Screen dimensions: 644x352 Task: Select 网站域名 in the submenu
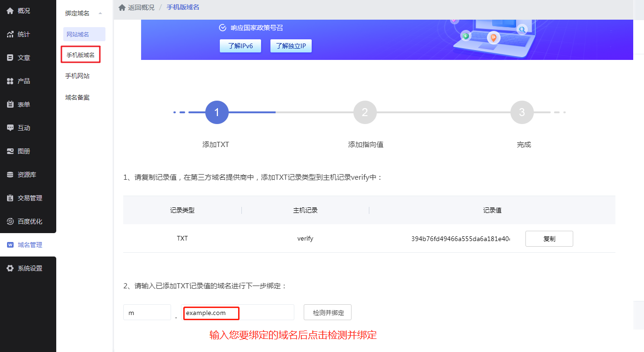pyautogui.click(x=84, y=34)
